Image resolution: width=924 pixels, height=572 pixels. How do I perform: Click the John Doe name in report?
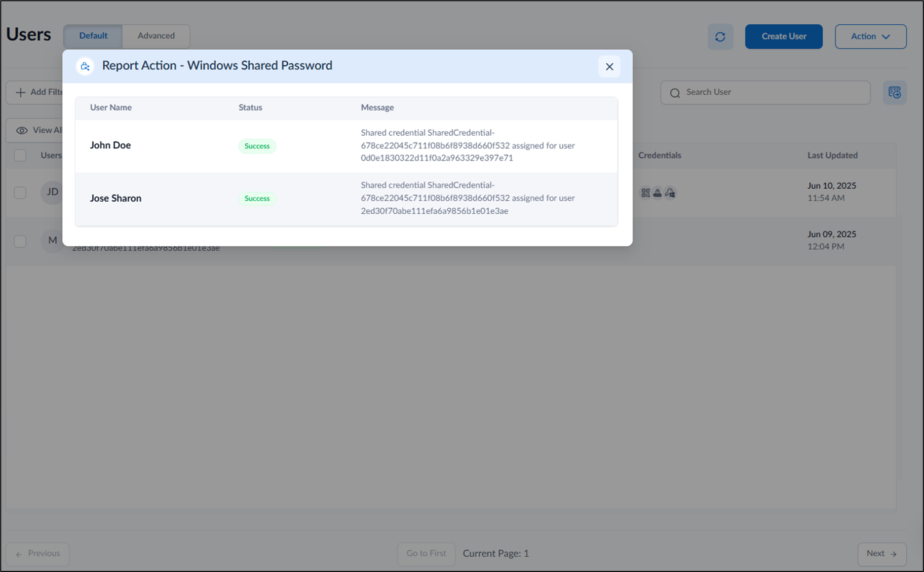(x=110, y=145)
